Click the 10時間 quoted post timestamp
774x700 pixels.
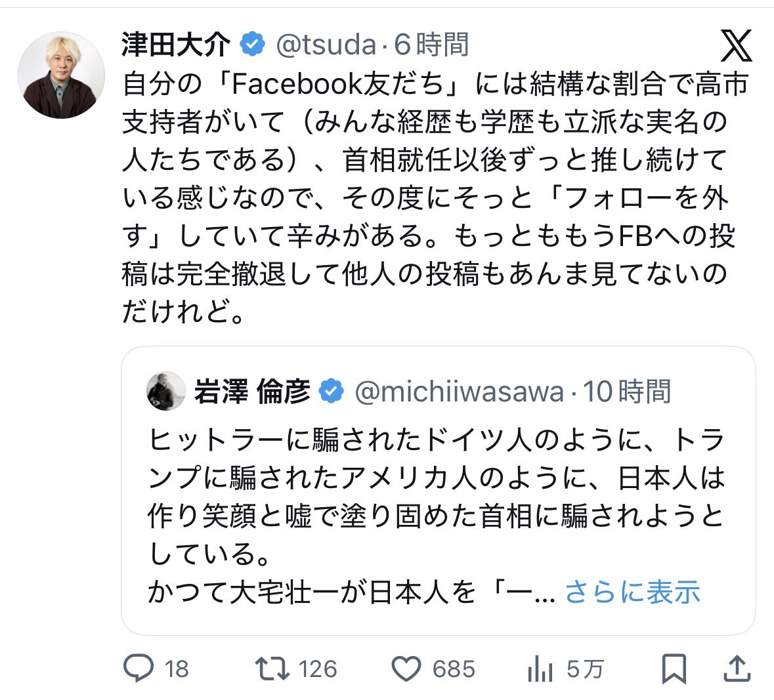click(627, 392)
